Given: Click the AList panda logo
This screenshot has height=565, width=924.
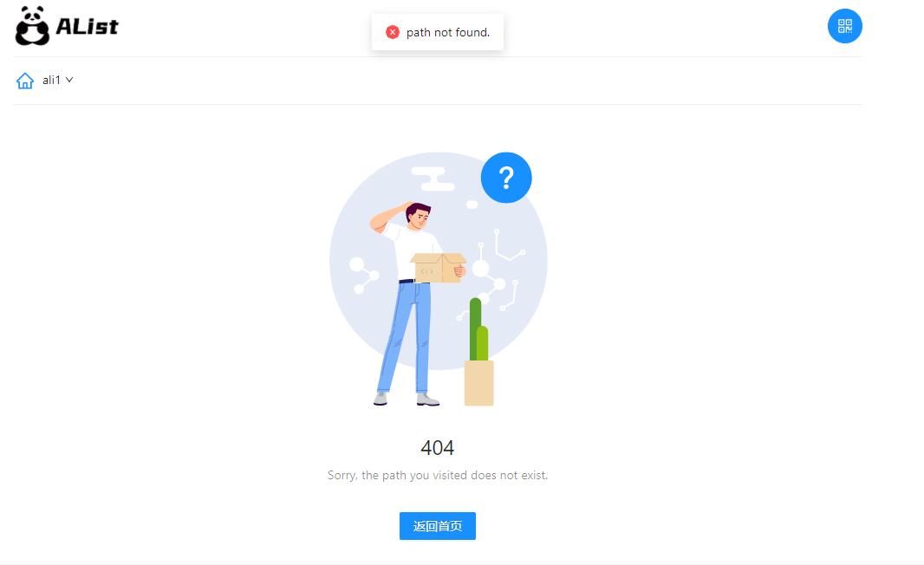Looking at the screenshot, I should [32, 26].
